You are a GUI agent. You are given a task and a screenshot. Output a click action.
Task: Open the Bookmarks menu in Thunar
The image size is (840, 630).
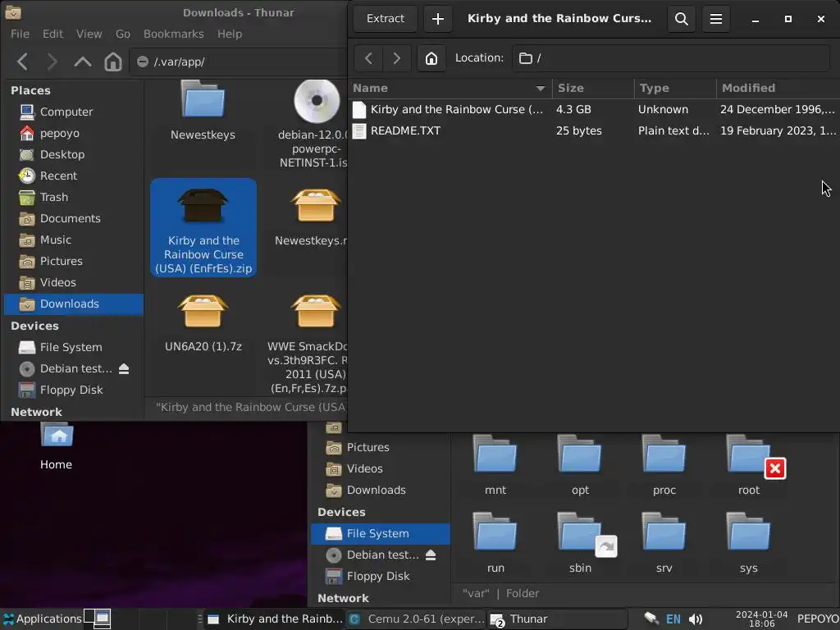(174, 34)
